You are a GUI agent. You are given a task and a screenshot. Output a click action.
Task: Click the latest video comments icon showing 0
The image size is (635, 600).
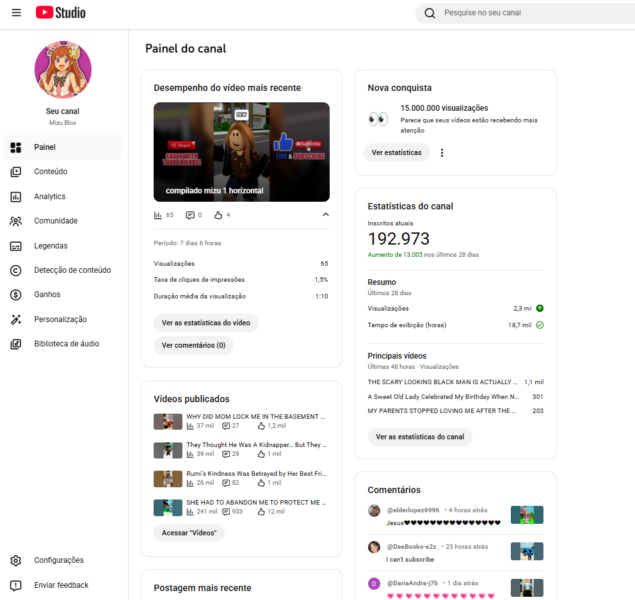(190, 215)
